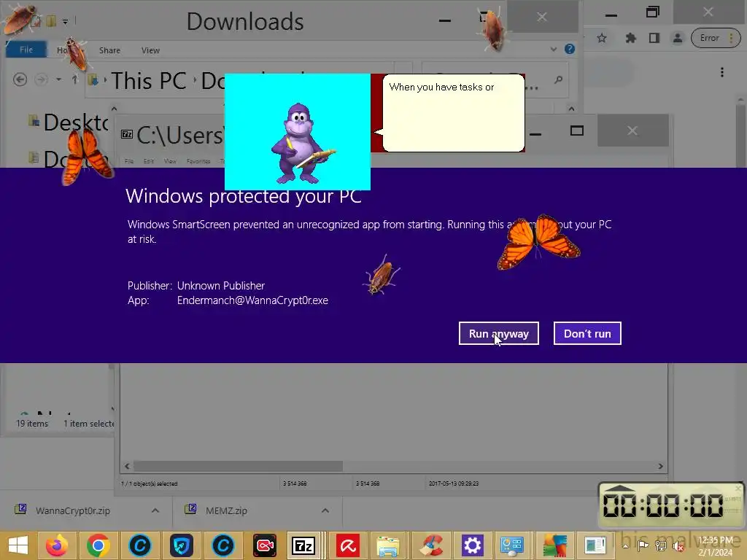
Task: Click the muted volume tray icon
Action: pos(678,547)
